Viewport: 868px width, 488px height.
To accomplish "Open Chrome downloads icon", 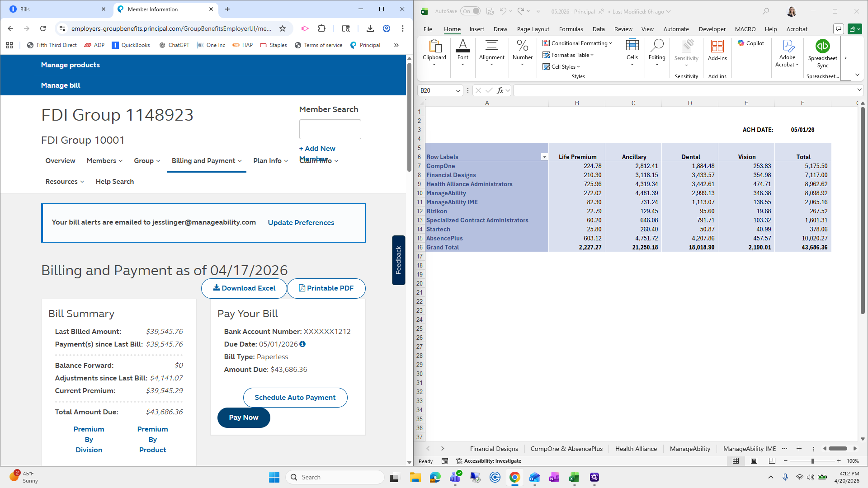I will (370, 28).
